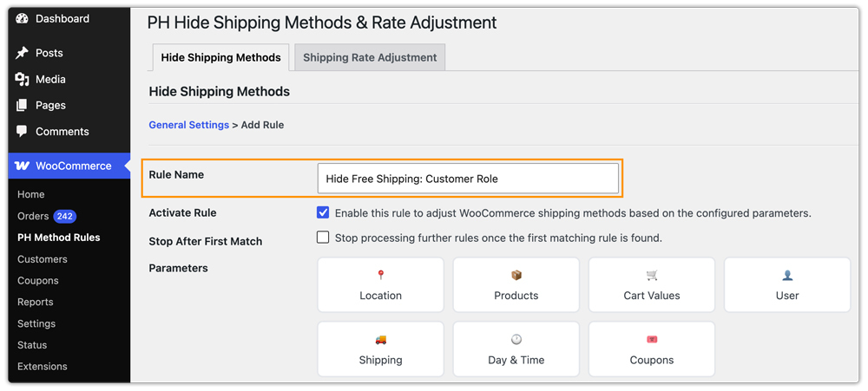
Task: Click the Shipping truck icon
Action: 380,340
